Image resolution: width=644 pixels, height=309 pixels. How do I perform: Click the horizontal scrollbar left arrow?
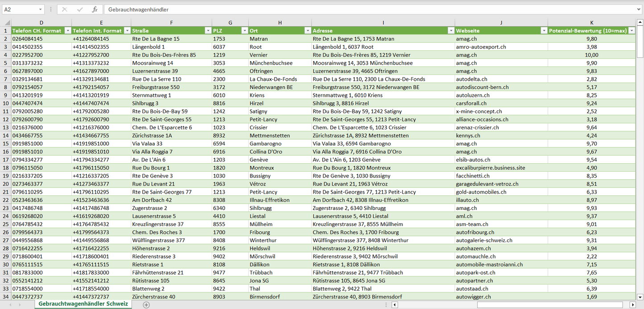(x=394, y=305)
